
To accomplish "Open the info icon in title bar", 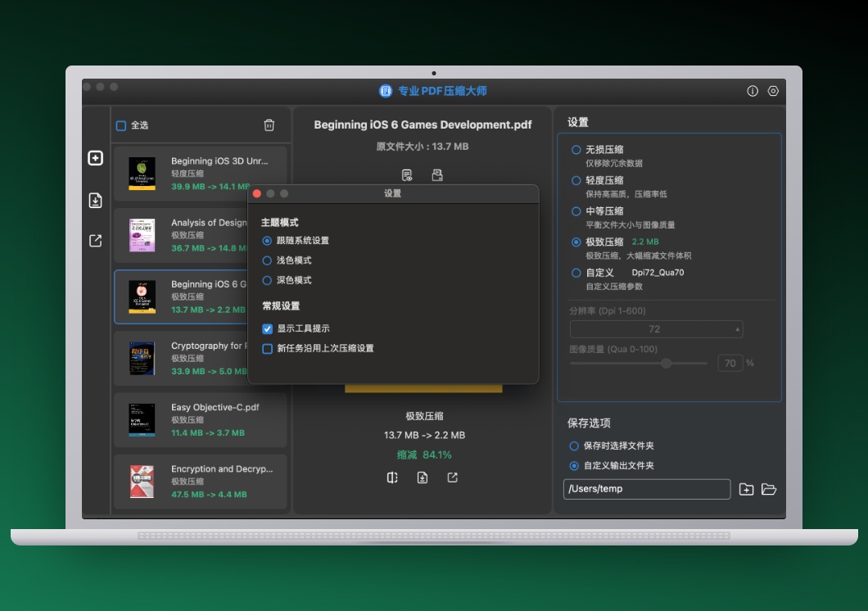I will 753,91.
